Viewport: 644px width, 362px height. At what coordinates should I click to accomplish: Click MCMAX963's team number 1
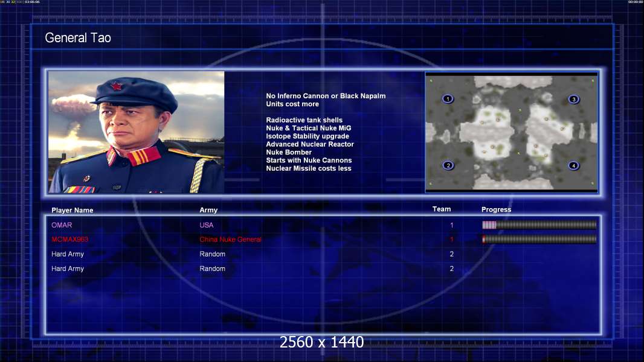(x=451, y=240)
